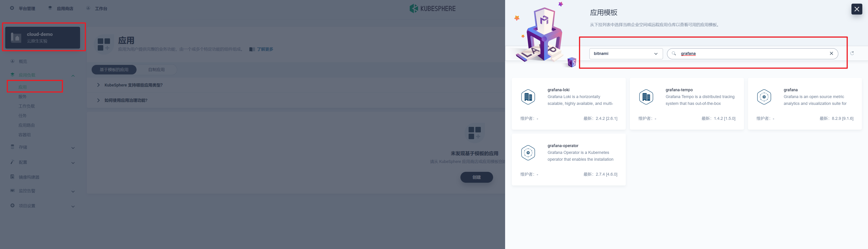Click the KubeSphere logo
Viewport: 868px width, 249px height.
[432, 8]
